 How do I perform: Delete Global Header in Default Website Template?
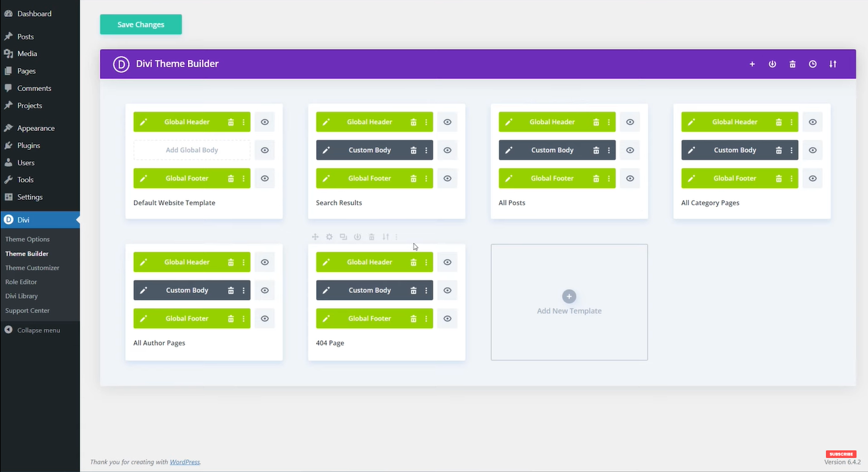pyautogui.click(x=231, y=122)
